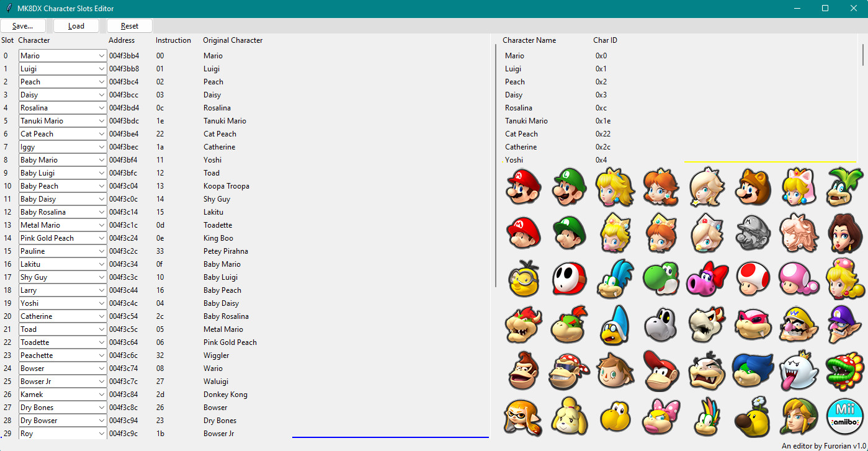Click the King Boo icon
Screen dimensions: 868x451
click(799, 370)
